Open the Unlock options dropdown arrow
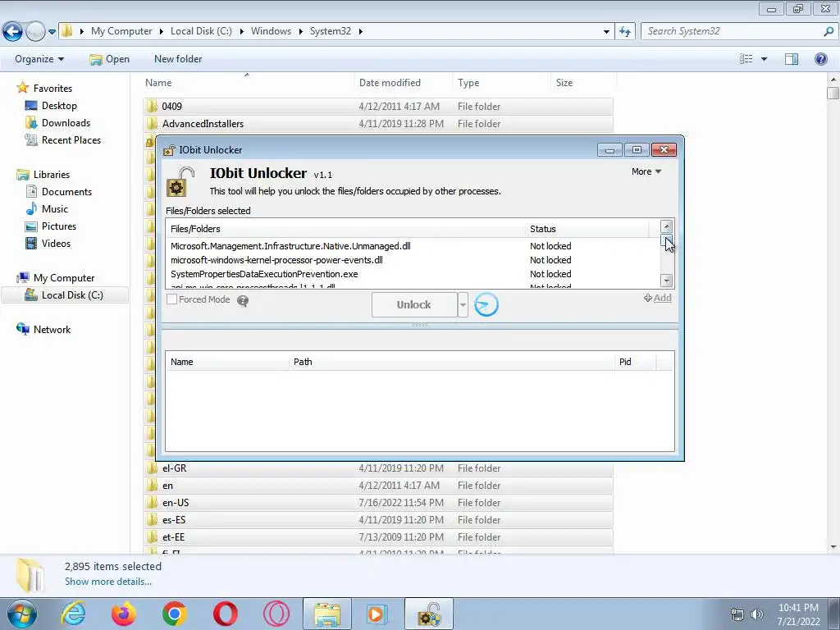Image resolution: width=840 pixels, height=630 pixels. click(x=463, y=305)
